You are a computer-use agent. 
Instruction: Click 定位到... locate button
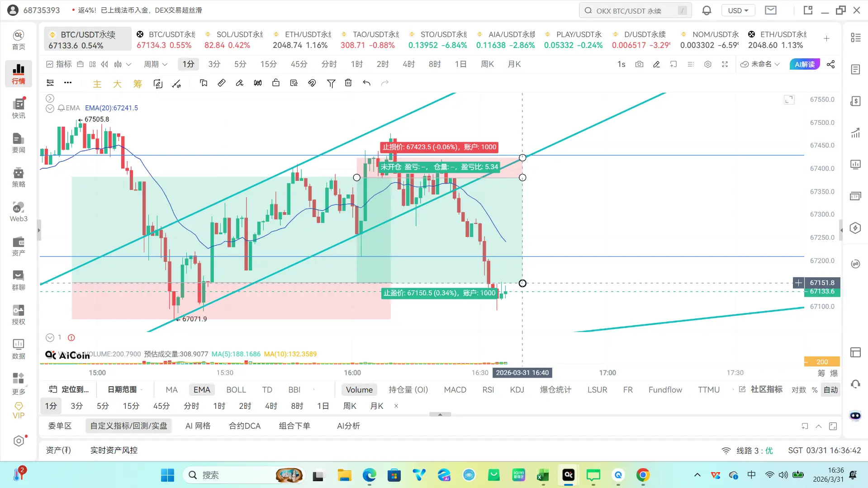click(x=69, y=389)
